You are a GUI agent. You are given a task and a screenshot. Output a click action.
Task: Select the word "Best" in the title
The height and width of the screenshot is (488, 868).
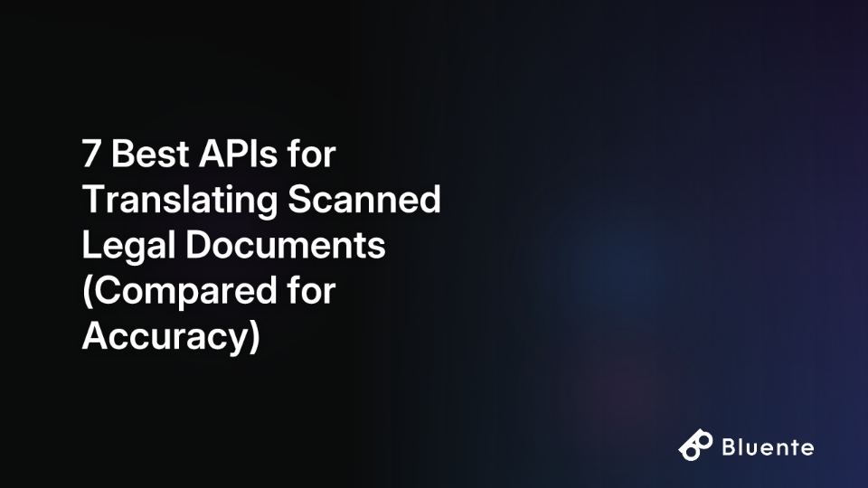pos(150,154)
